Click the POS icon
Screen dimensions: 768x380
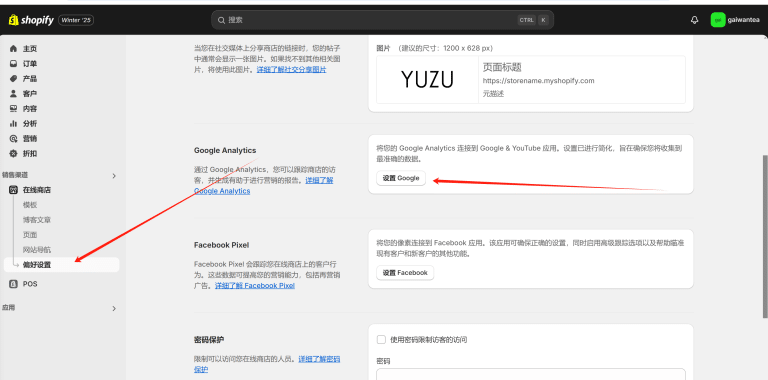coord(13,284)
